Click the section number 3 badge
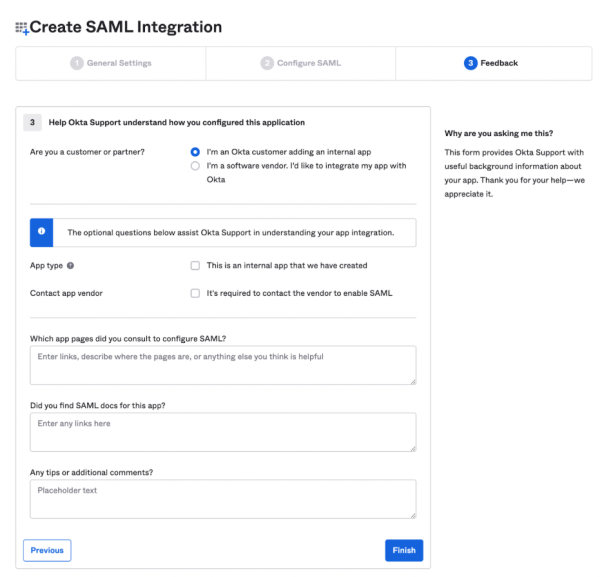 pos(33,123)
